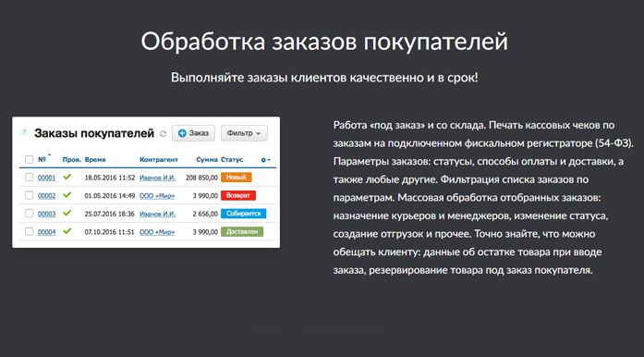Viewport: 644px width, 357px height.
Task: Sort by the Сумма column header
Action: click(207, 160)
